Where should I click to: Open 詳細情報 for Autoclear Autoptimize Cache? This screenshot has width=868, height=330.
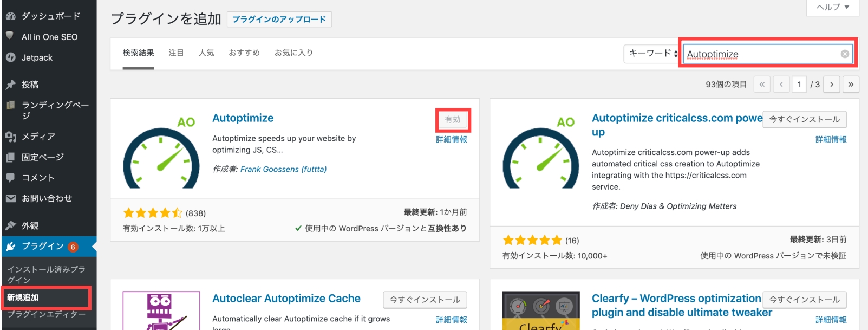452,320
